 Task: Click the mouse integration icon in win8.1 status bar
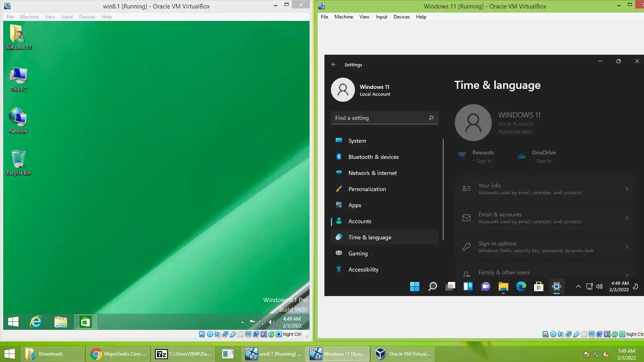(x=271, y=334)
